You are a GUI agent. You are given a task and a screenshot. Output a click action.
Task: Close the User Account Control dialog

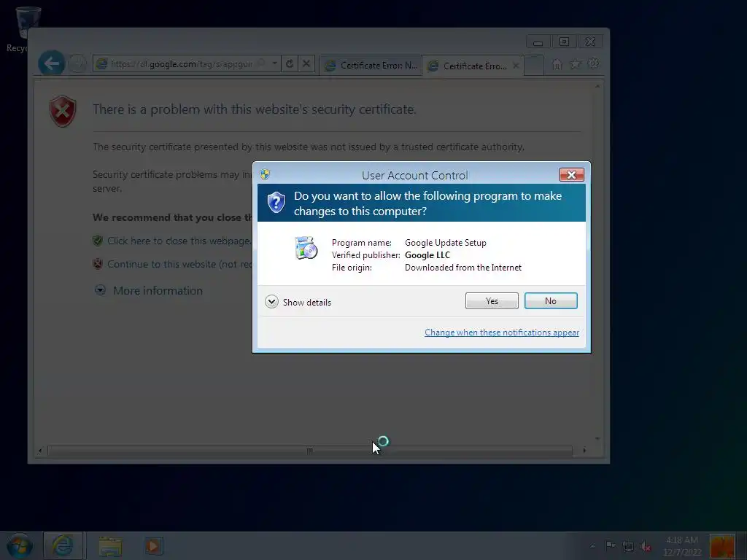(572, 175)
